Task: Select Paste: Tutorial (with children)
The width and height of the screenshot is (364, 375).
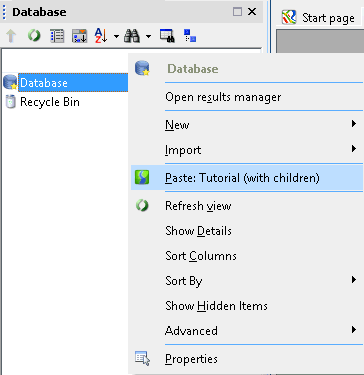Action: click(247, 178)
